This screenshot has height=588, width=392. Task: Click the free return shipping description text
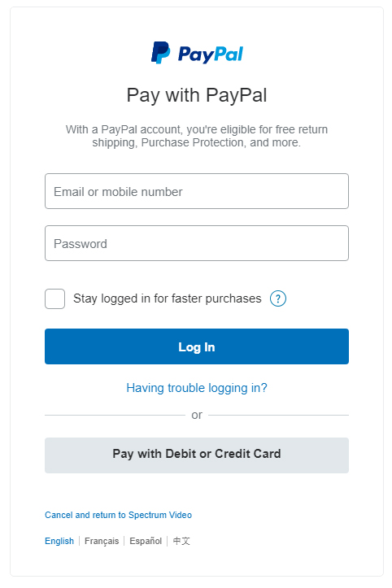coord(197,136)
